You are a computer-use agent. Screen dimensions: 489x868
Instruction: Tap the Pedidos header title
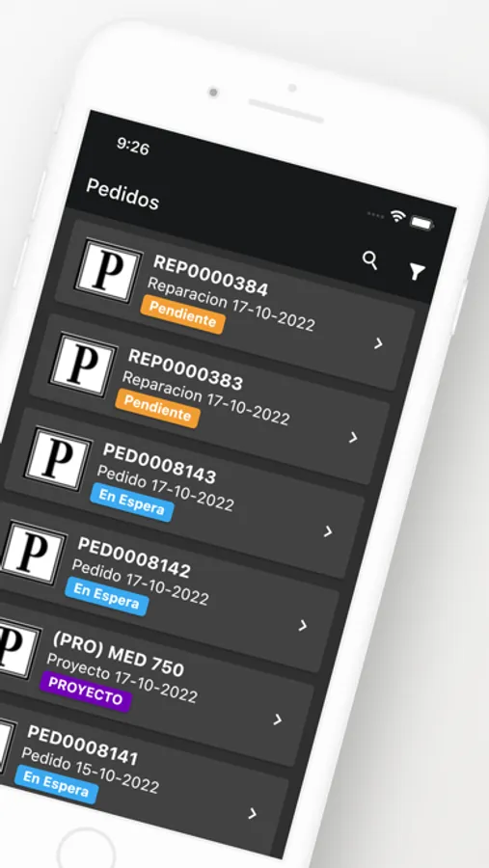(x=122, y=193)
